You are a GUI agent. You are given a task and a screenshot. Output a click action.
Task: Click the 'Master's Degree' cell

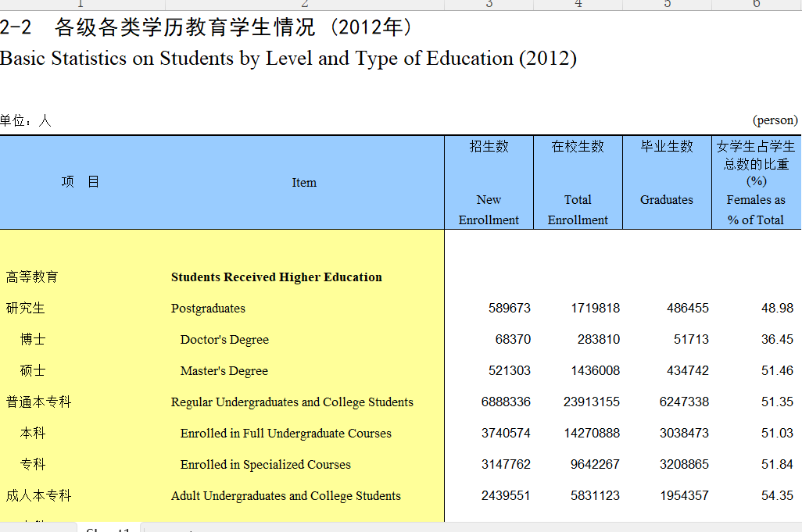(x=224, y=371)
